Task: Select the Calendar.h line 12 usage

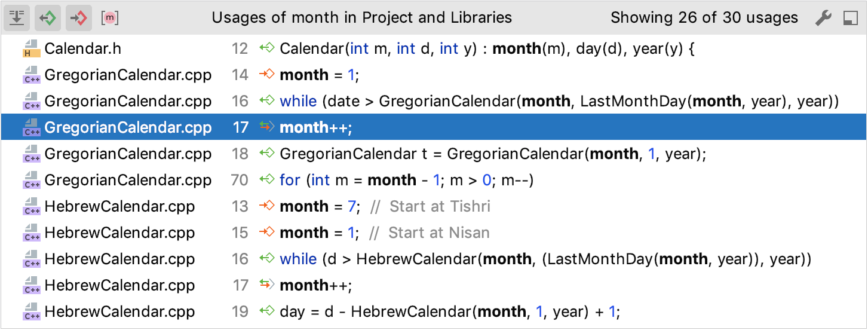Action: (486, 49)
